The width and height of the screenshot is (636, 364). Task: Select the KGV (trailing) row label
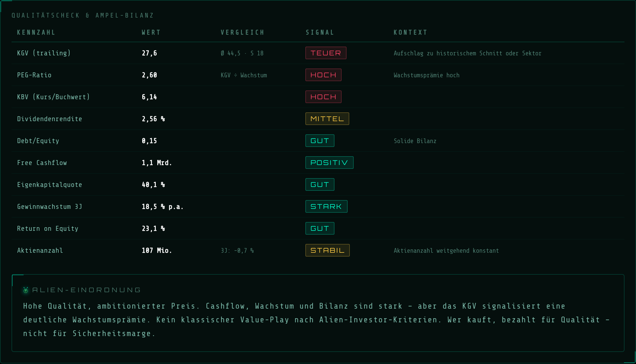(x=44, y=53)
